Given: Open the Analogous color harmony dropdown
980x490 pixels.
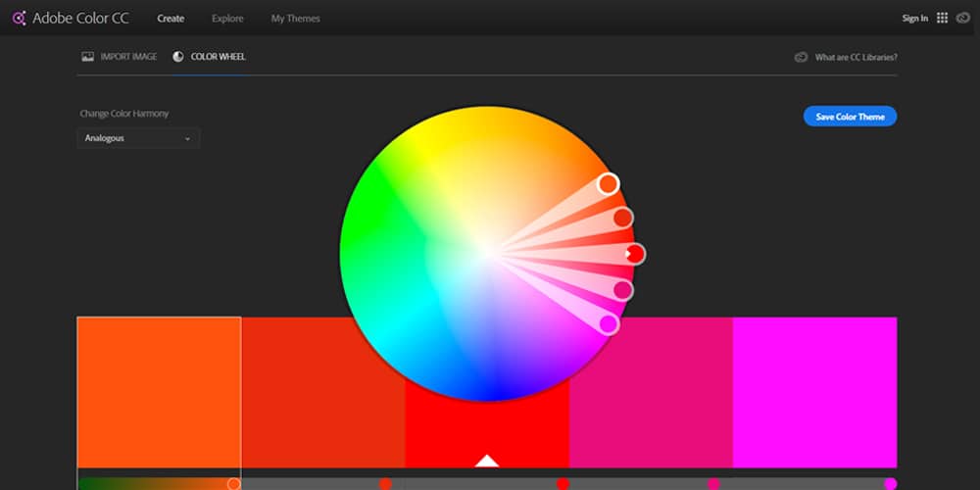Looking at the screenshot, I should [x=138, y=138].
